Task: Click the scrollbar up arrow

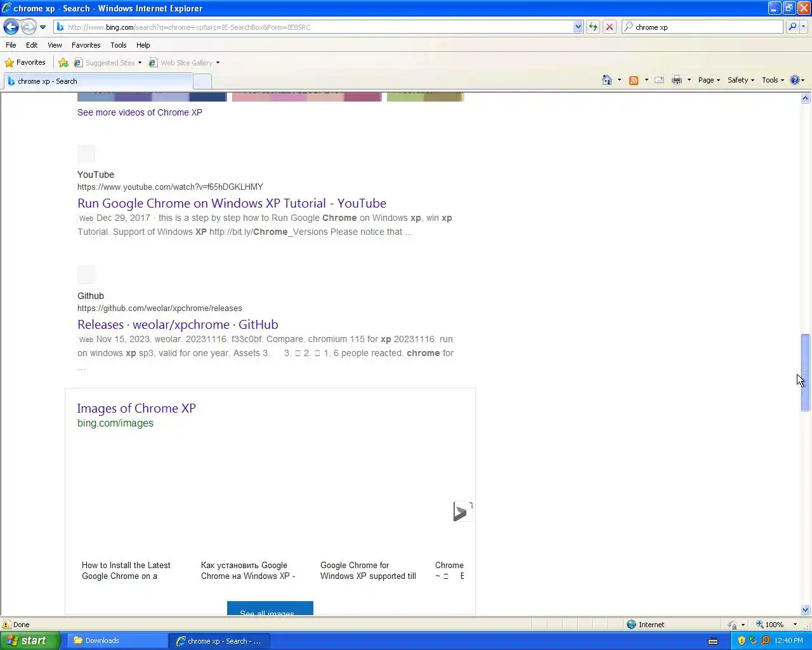Action: pos(805,98)
